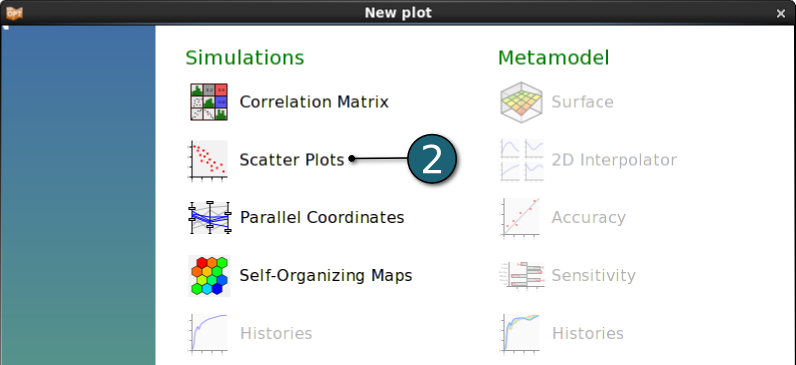Click the orange OPT application icon in title bar
Screen dimensions: 796x365
click(14, 13)
